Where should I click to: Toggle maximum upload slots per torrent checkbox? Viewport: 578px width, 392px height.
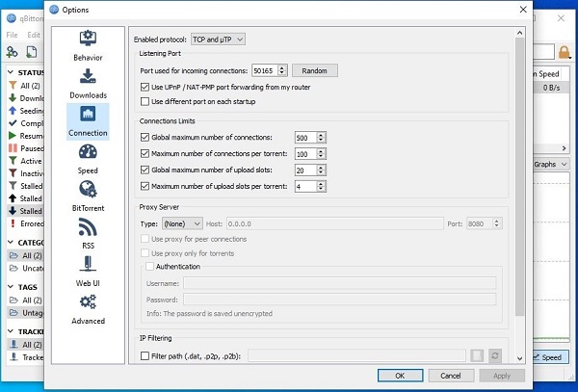144,186
